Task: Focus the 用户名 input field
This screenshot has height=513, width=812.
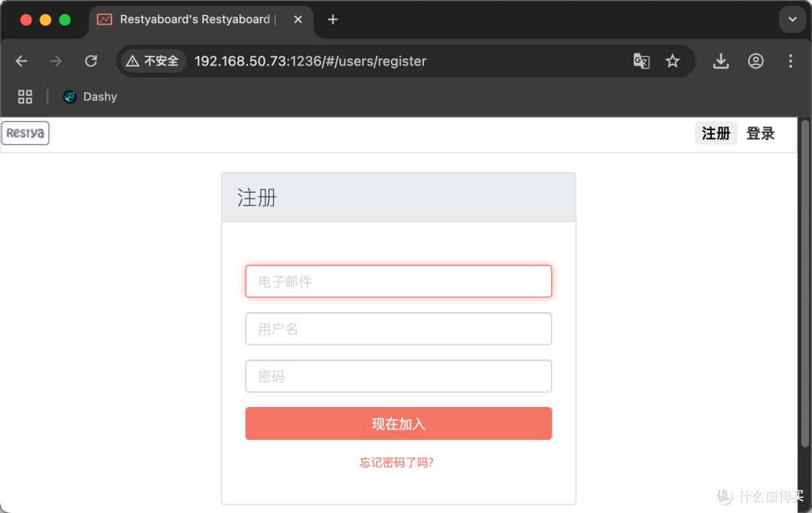Action: point(398,329)
